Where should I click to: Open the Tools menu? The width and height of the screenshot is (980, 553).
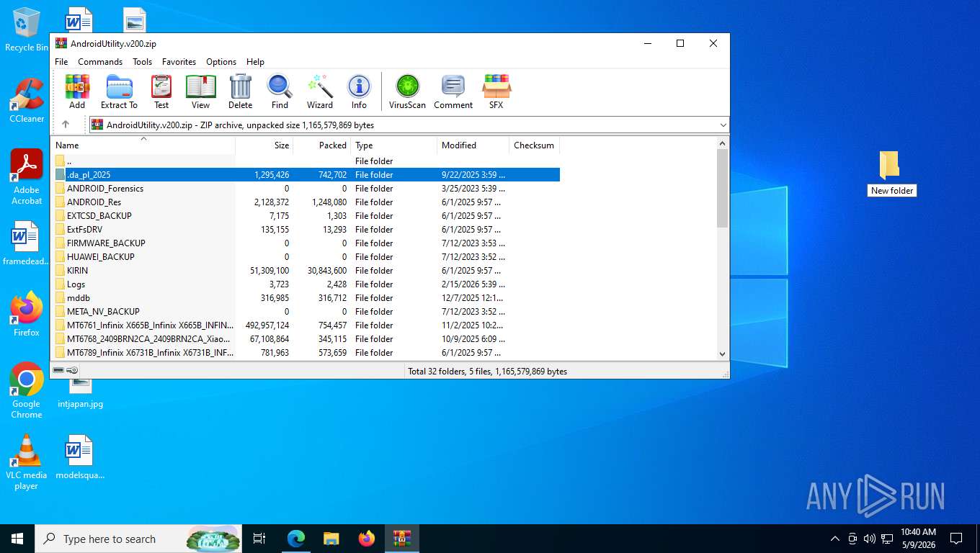(142, 62)
